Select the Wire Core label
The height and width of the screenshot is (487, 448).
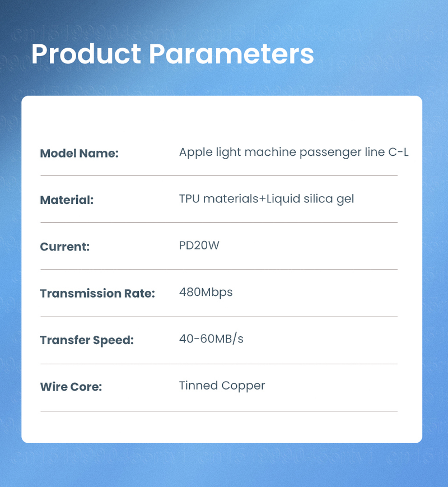pyautogui.click(x=71, y=387)
